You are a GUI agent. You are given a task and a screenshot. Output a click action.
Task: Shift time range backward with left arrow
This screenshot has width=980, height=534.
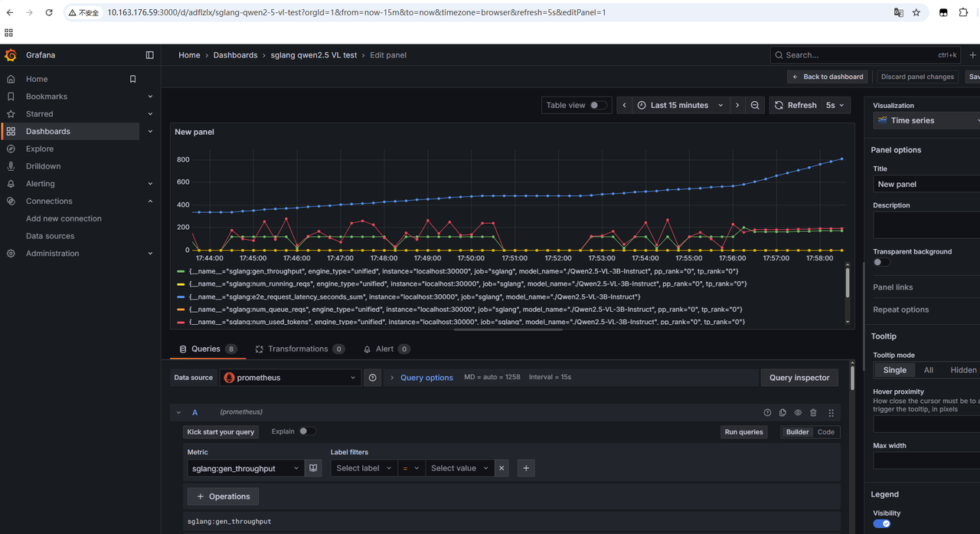[625, 106]
